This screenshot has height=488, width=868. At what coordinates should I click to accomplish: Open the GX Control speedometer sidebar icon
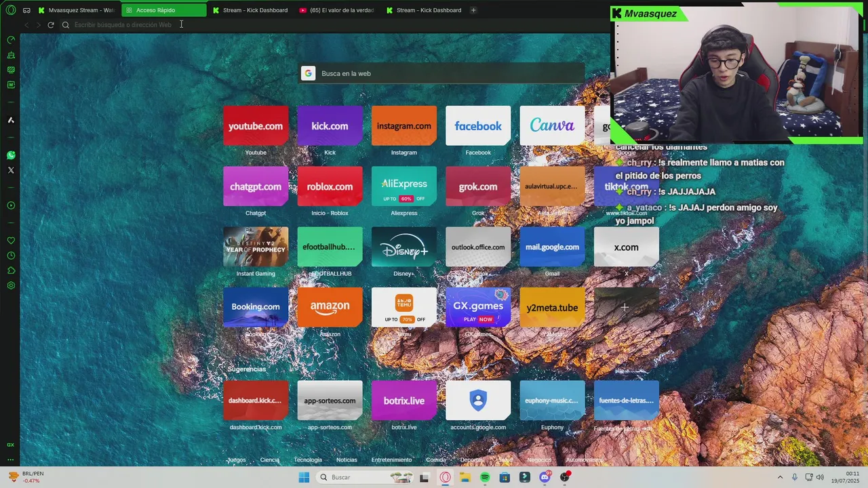11,40
